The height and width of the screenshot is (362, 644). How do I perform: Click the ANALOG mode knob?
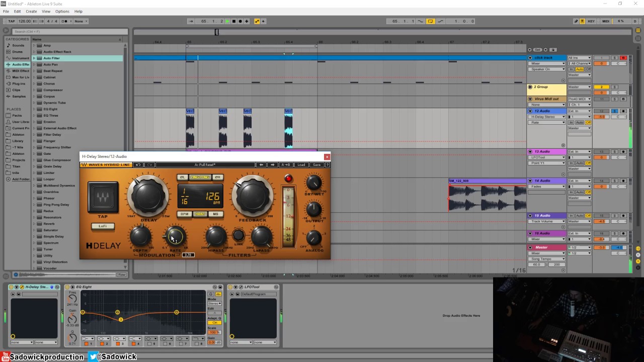point(313,237)
